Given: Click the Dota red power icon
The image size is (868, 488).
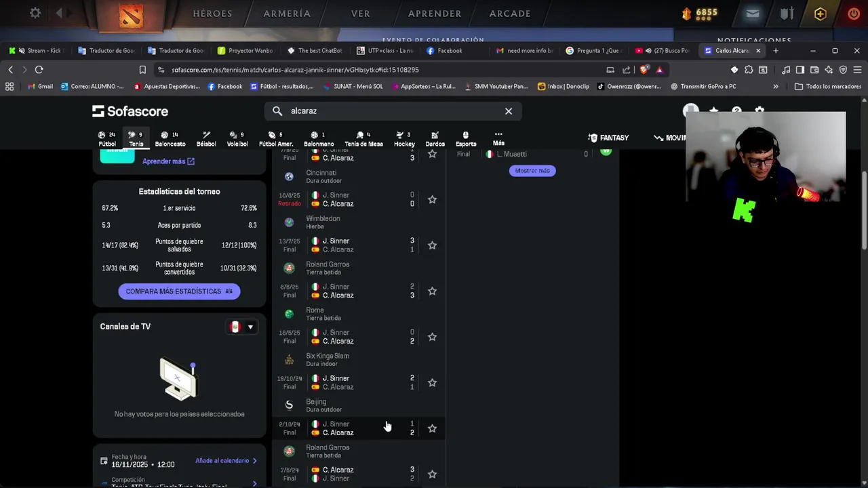Looking at the screenshot, I should coord(854,14).
